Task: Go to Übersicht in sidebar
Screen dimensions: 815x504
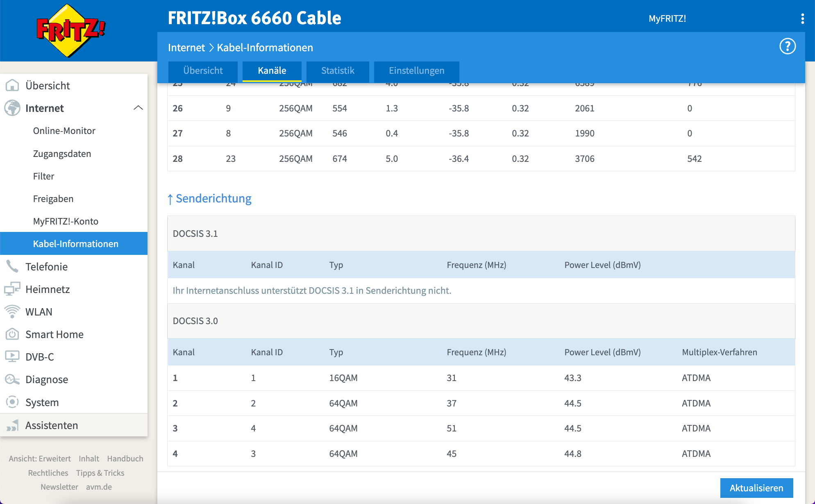Action: tap(48, 85)
